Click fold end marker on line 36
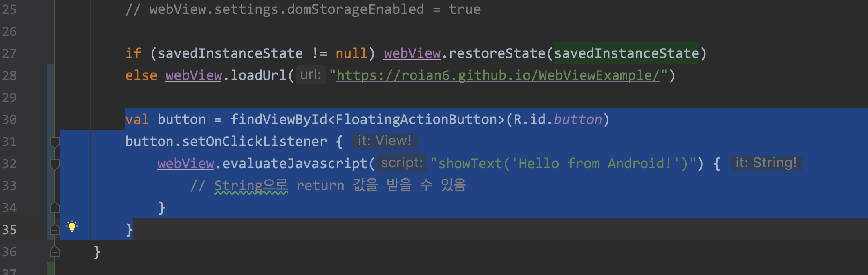Image resolution: width=868 pixels, height=275 pixels. 54,252
